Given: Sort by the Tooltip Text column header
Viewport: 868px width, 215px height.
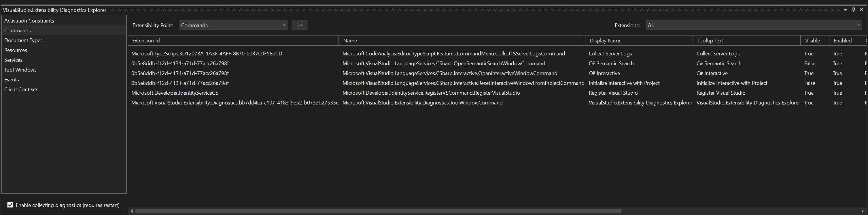Looking at the screenshot, I should pos(747,40).
